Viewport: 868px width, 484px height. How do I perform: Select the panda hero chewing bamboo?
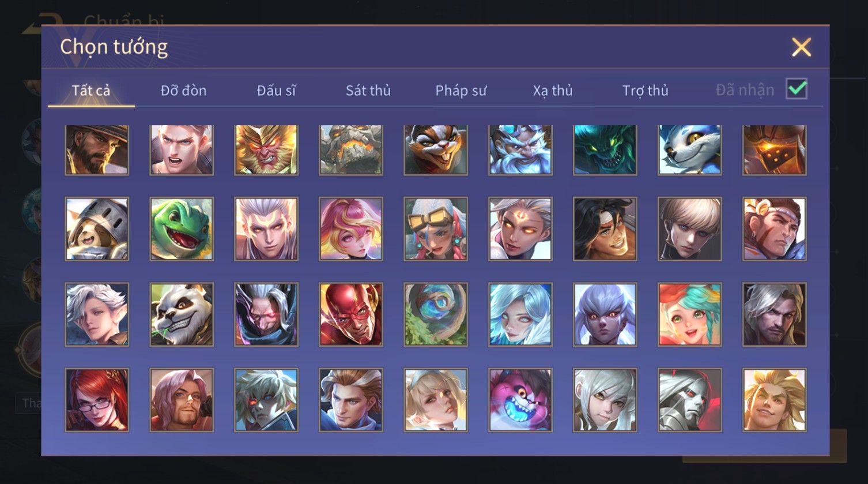pos(182,314)
